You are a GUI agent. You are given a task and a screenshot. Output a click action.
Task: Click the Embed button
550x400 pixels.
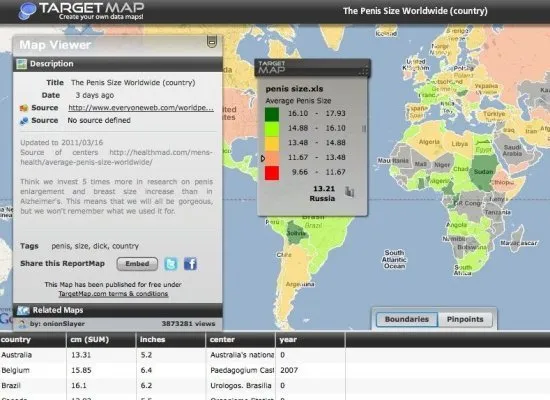(x=137, y=264)
